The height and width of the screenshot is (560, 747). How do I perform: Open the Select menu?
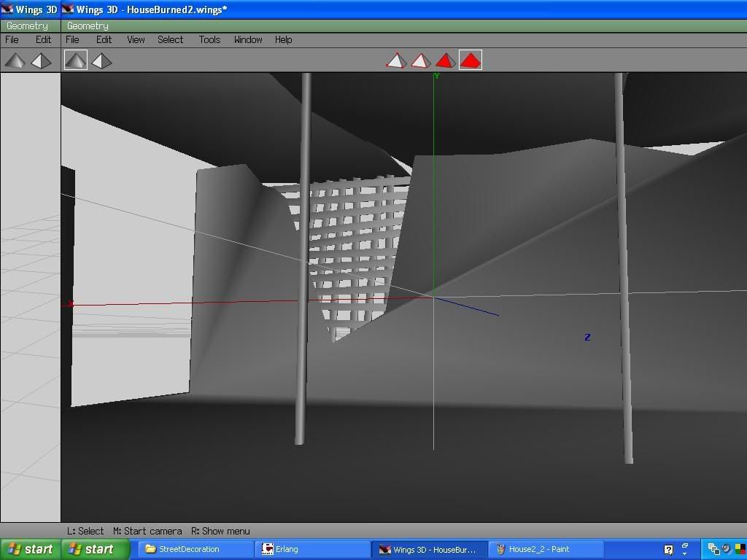click(x=170, y=39)
